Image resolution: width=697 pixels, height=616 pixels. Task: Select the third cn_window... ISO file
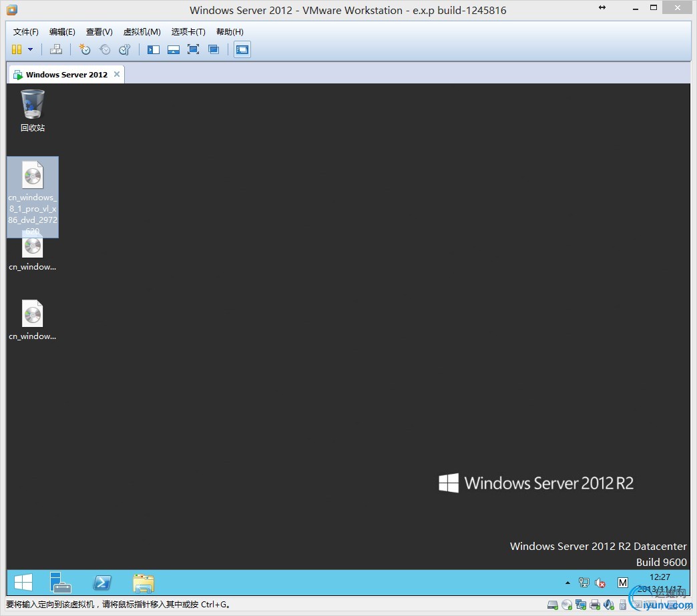pos(33,320)
